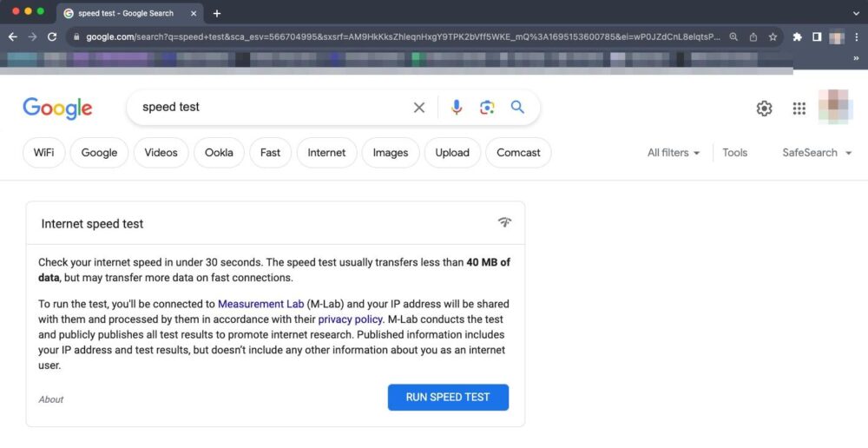Open the Chrome extensions puzzle icon
Viewport: 868px width, 448px height.
click(797, 37)
